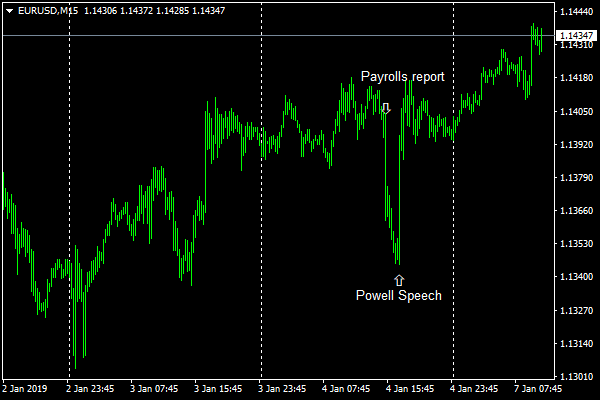Click dashed period separator at 2 Jan 23:45
The image size is (600, 400).
(x=70, y=200)
